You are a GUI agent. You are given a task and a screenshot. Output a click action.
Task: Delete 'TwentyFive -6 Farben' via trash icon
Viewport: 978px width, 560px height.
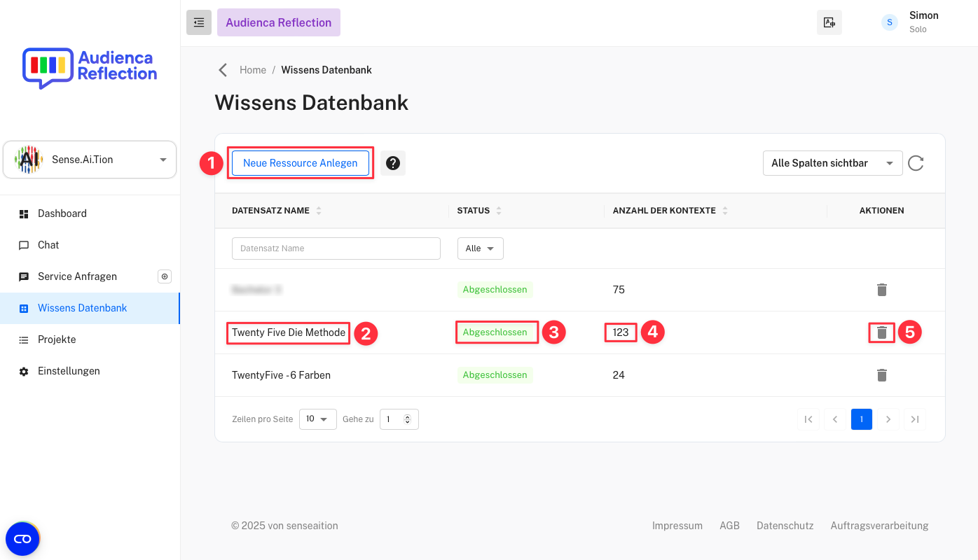click(x=881, y=375)
